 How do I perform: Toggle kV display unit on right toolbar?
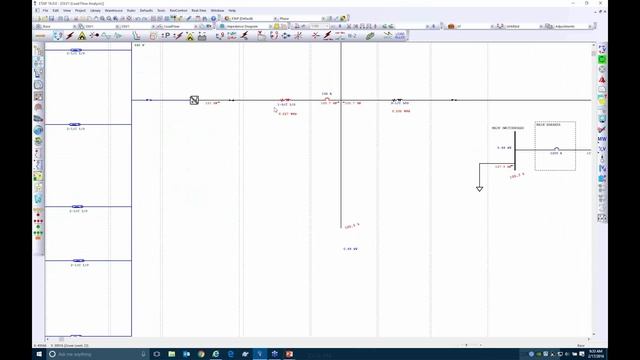[x=602, y=149]
